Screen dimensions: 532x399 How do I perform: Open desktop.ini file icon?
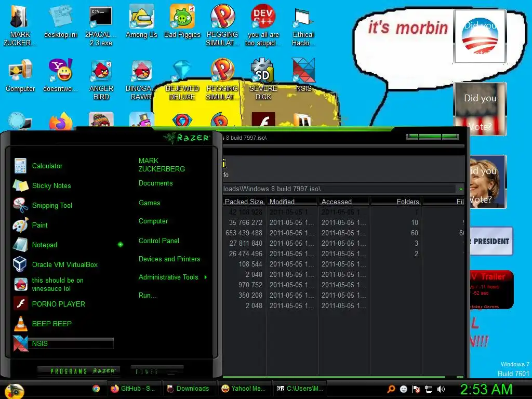[x=60, y=21]
